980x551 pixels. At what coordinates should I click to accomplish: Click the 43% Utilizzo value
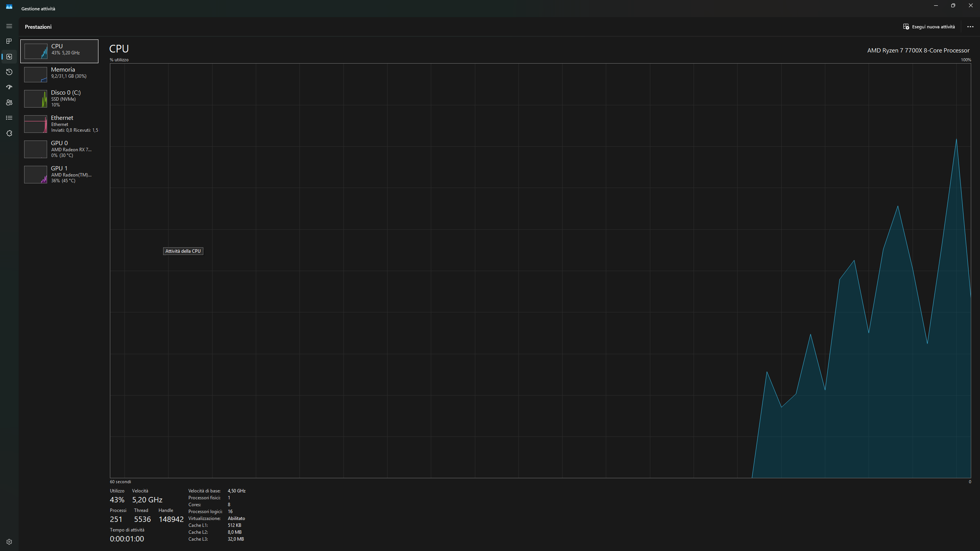coord(117,500)
